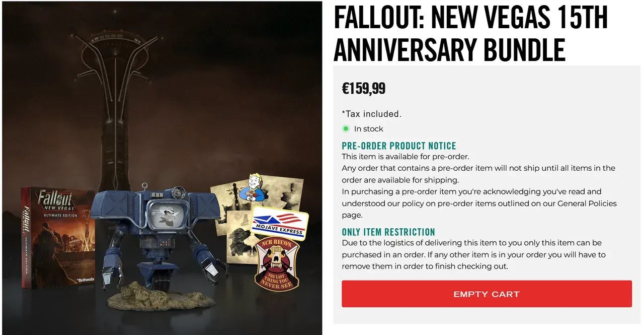Click the Lucky 38 tower in background

click(x=115, y=101)
